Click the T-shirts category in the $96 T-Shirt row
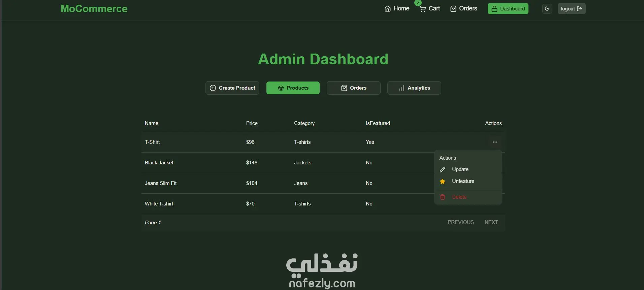The height and width of the screenshot is (290, 644). (x=302, y=142)
